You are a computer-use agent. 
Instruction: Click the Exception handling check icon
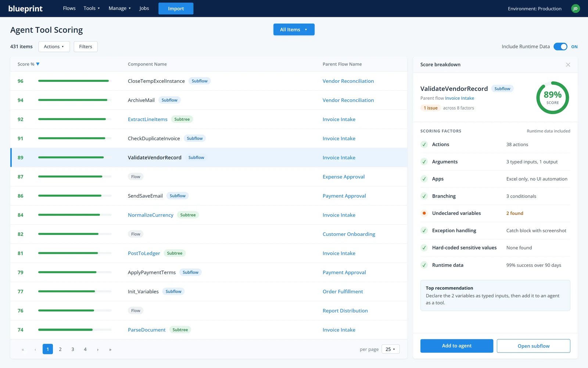424,230
